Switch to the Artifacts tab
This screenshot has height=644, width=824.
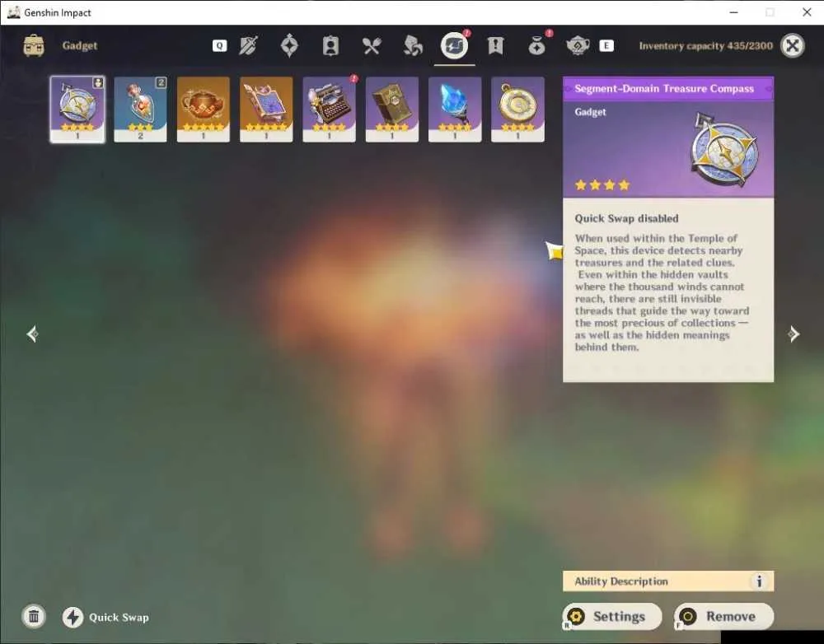289,45
